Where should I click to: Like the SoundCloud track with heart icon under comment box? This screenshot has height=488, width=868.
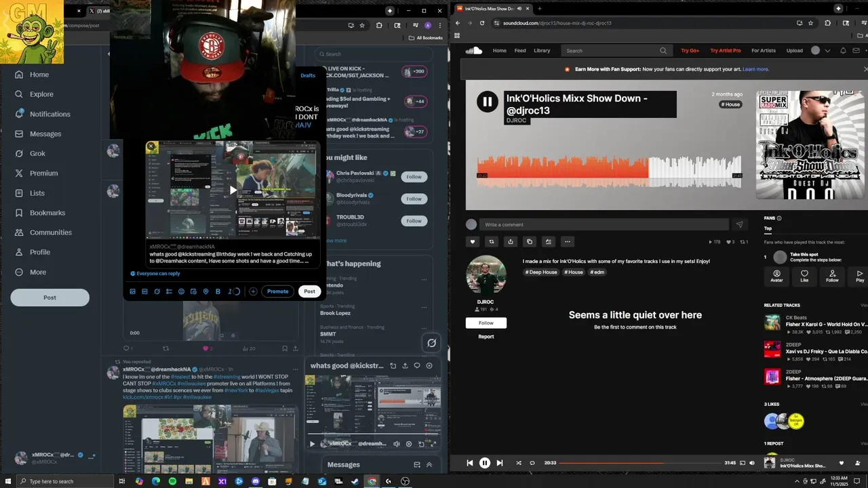473,241
